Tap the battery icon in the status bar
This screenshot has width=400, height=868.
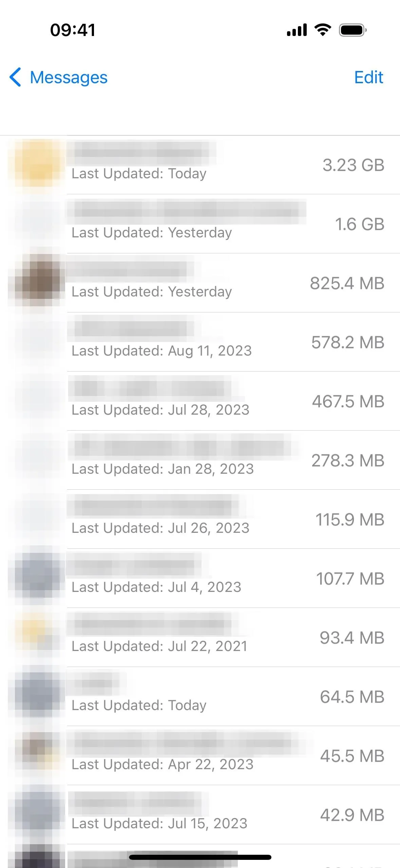(353, 30)
